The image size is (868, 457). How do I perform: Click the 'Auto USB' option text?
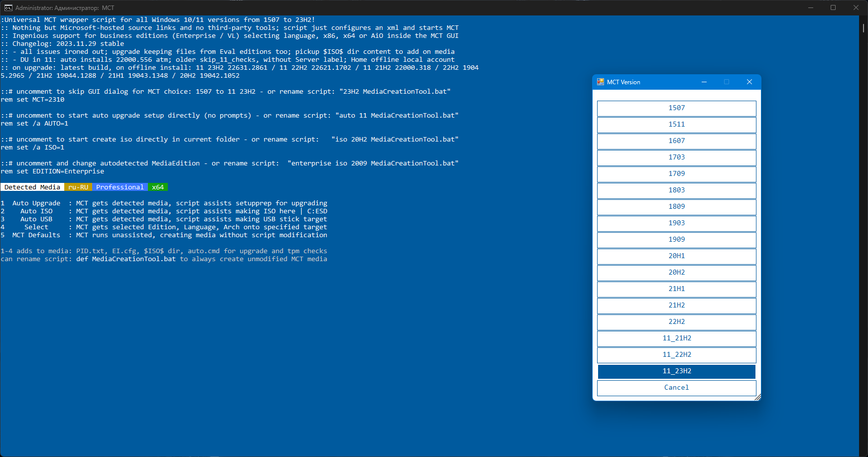(x=36, y=219)
